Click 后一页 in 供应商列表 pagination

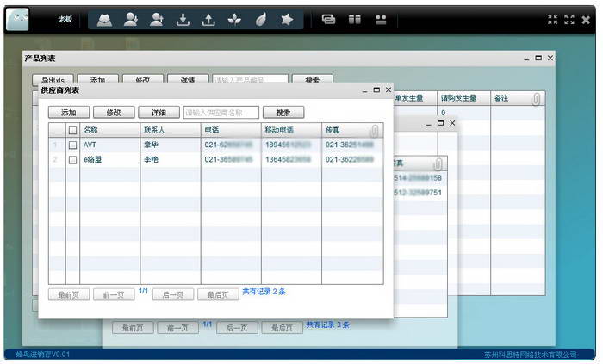(173, 295)
